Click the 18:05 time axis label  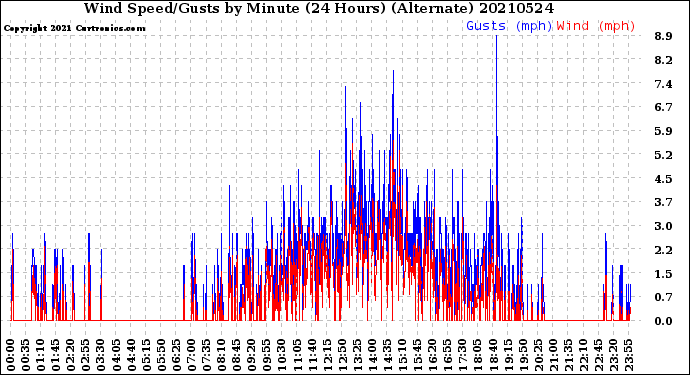(477, 355)
